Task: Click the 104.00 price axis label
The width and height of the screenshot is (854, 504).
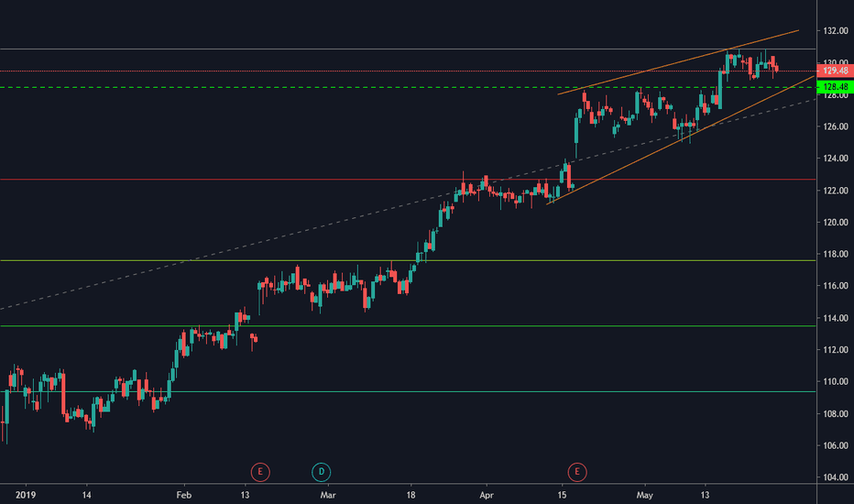Action: 836,477
